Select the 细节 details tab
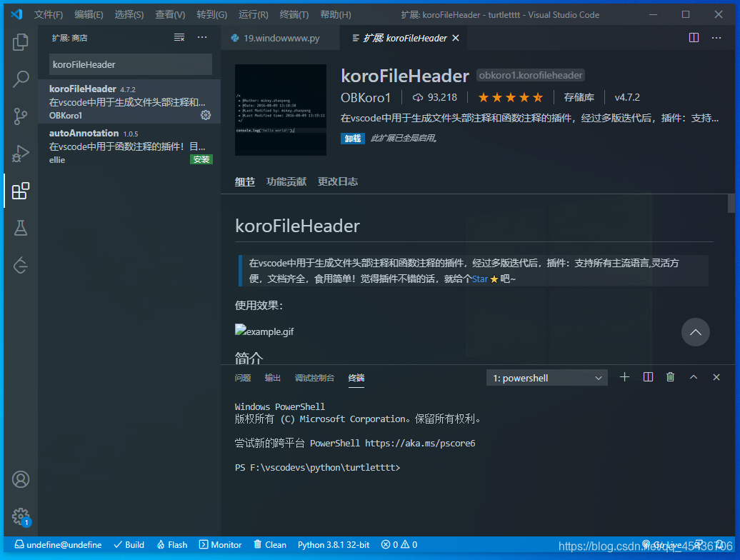740x560 pixels. pyautogui.click(x=244, y=181)
